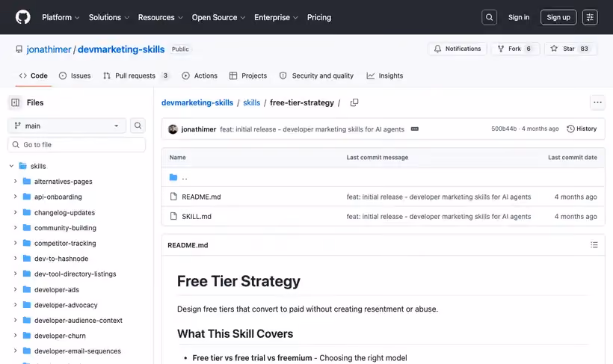The image size is (613, 364).
Task: Open the Open Source menu dropdown
Action: [x=218, y=18]
